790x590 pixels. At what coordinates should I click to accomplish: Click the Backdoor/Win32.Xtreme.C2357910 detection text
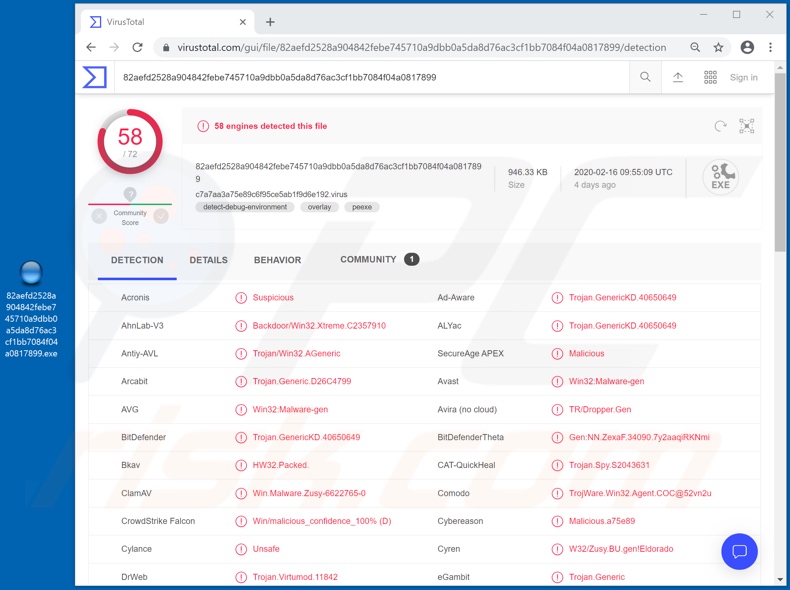[x=319, y=325]
